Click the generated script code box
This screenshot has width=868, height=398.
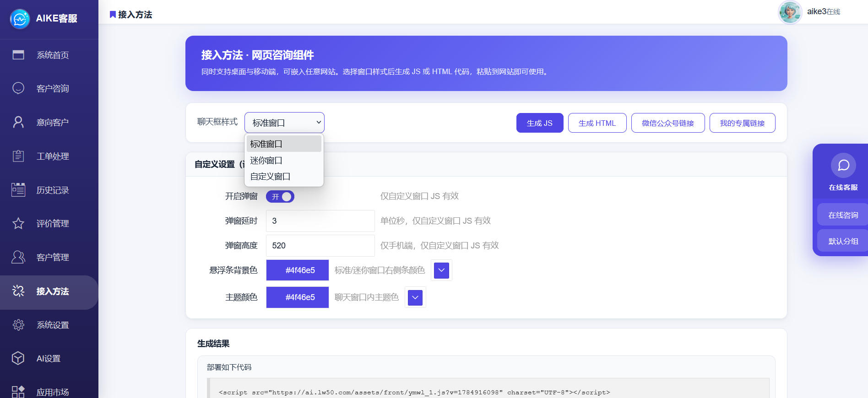click(488, 388)
